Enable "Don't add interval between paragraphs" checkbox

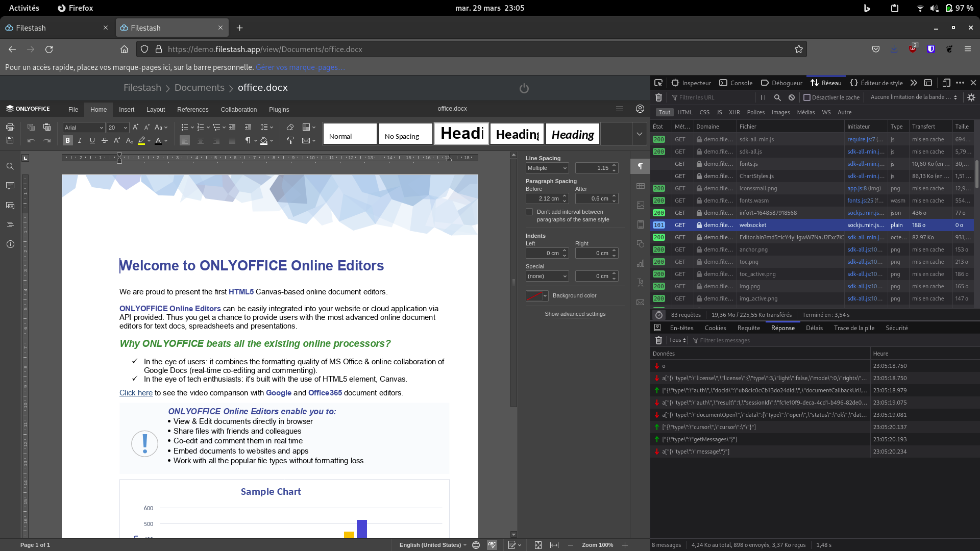pos(529,212)
